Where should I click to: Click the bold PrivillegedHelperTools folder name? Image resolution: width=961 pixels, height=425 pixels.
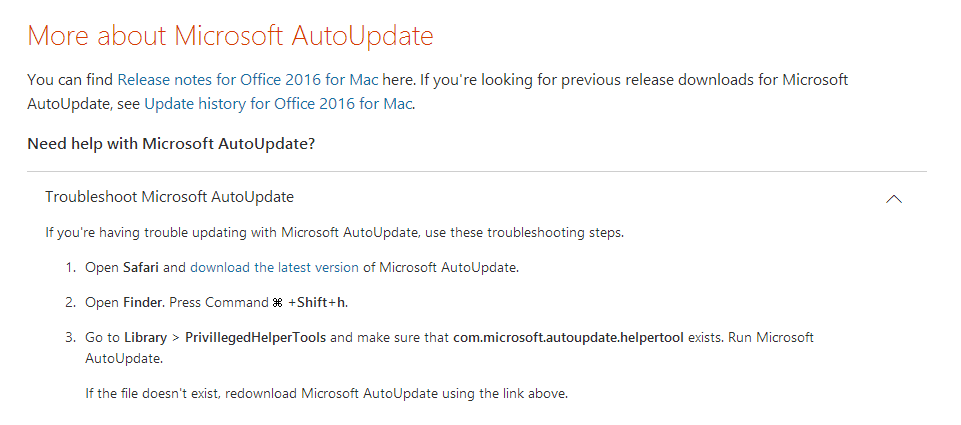pos(255,337)
